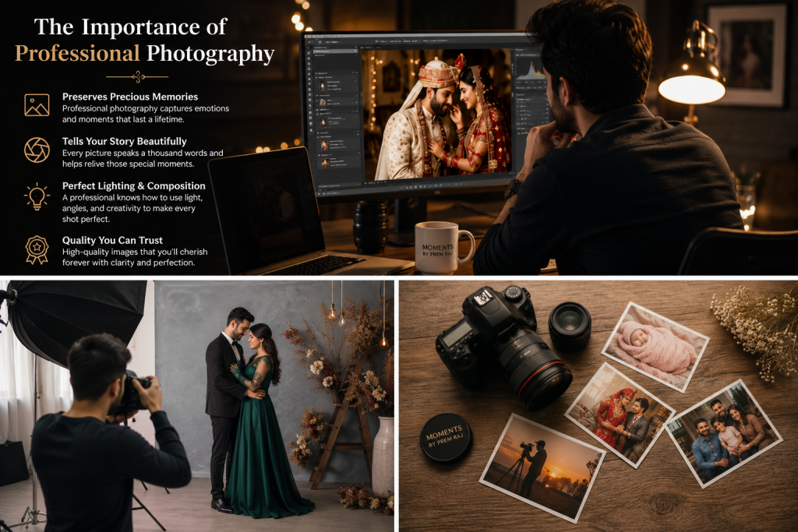Click the wedding couple image on the monitor
Image resolution: width=798 pixels, height=532 pixels.
pos(436,114)
